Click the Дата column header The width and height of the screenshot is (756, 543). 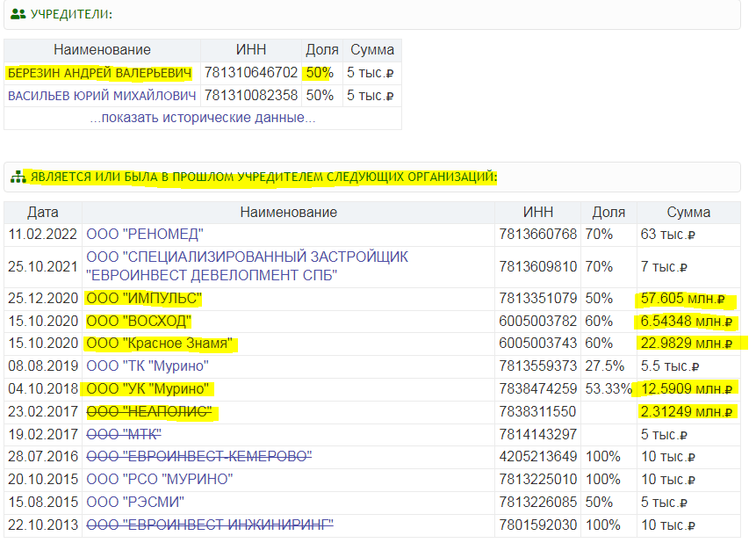[43, 212]
